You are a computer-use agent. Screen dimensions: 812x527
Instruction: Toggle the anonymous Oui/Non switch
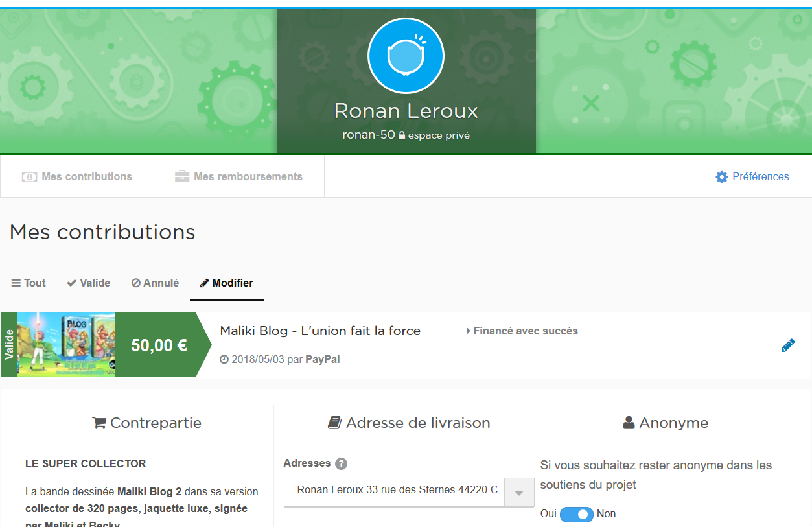tap(576, 514)
